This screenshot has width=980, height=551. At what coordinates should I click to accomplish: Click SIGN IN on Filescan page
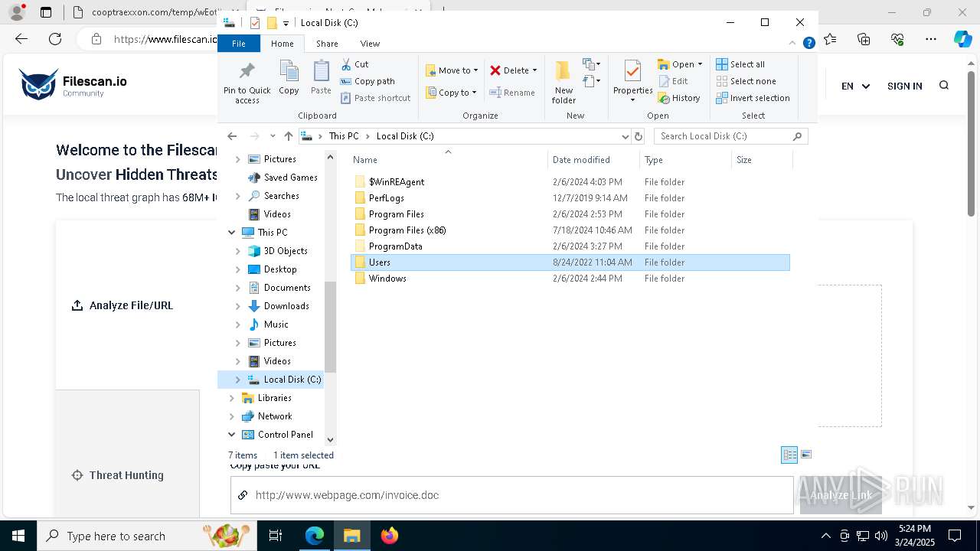click(904, 86)
